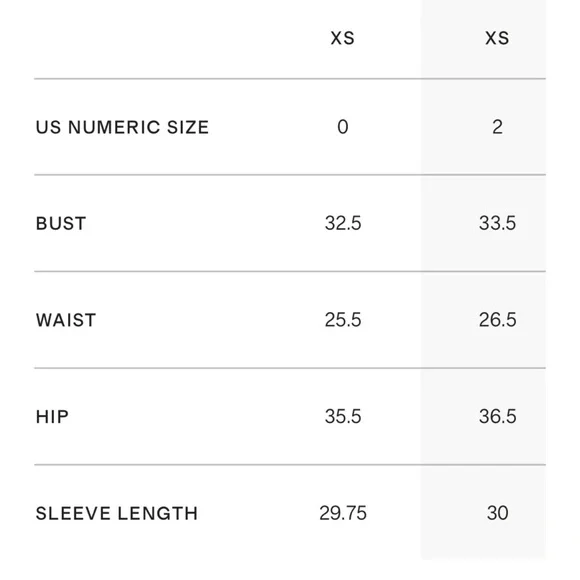This screenshot has height=580, width=580.
Task: Click the BUST row label
Action: click(61, 223)
